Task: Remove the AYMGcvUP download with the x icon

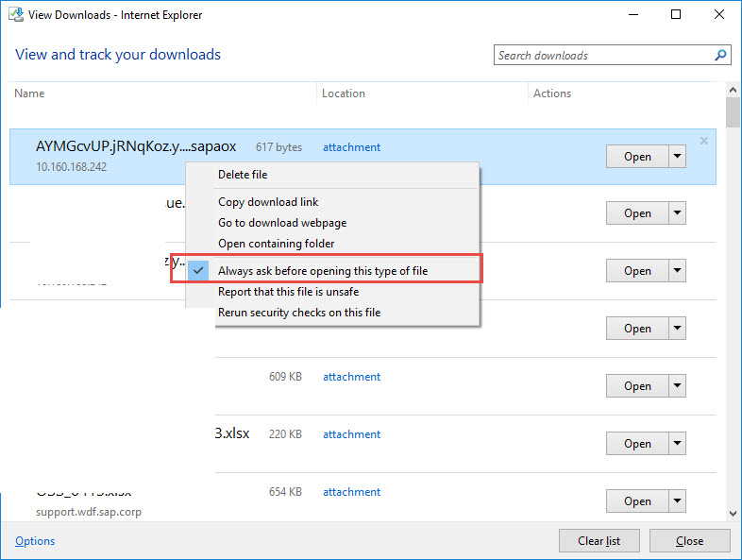Action: coord(704,141)
